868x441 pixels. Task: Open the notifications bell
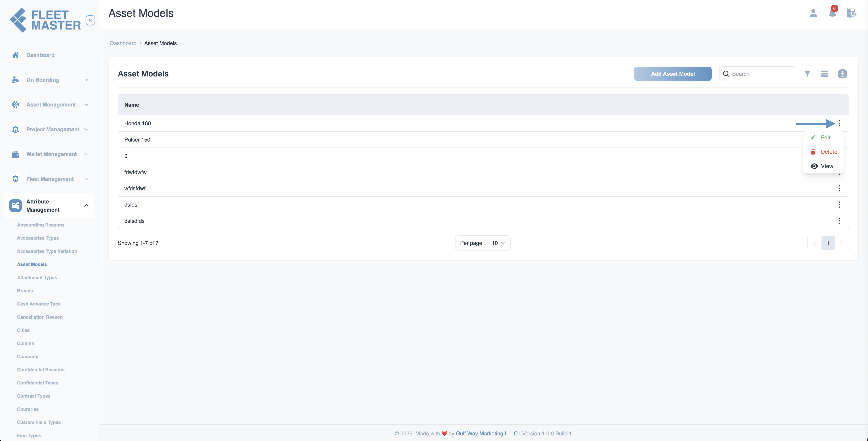(x=832, y=13)
